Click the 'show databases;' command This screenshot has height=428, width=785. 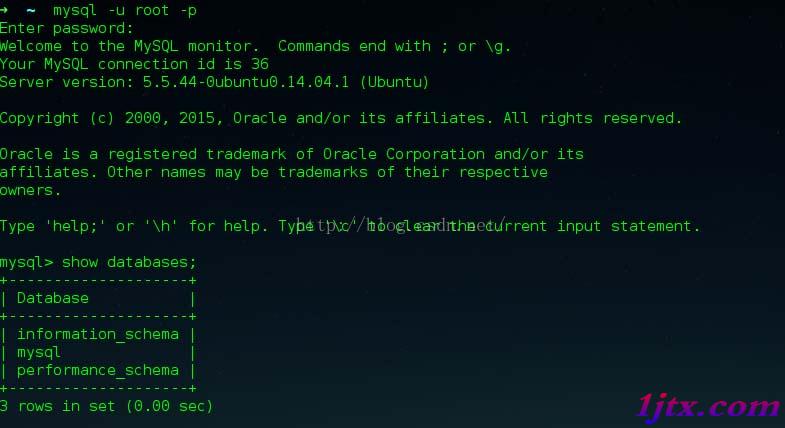coord(129,262)
